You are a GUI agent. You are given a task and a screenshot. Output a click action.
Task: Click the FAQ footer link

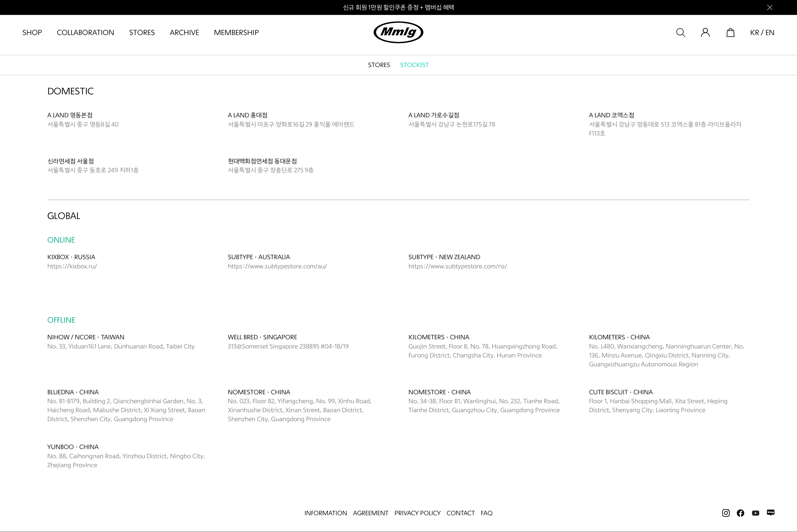(486, 513)
